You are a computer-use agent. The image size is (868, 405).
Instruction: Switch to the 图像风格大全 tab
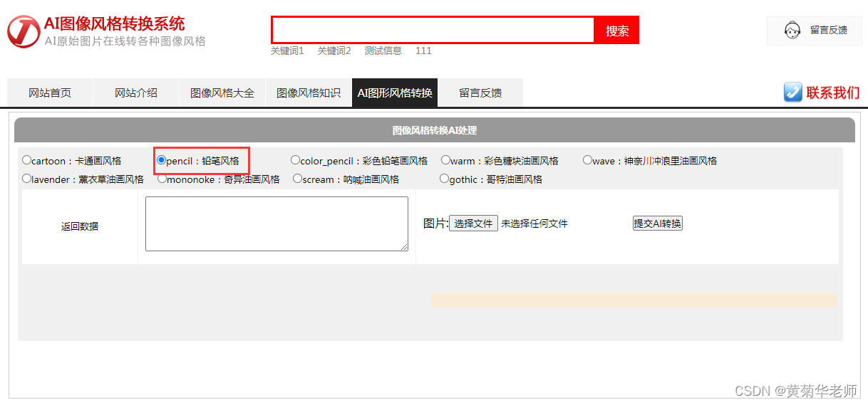(222, 93)
